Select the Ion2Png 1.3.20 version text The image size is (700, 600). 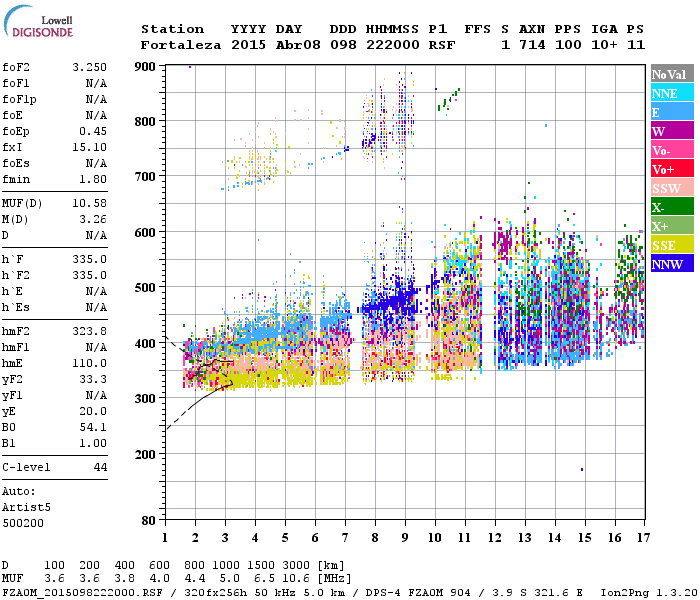650,592
